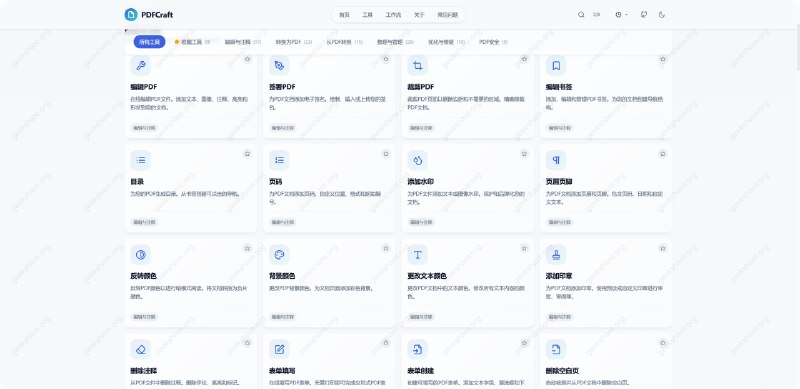The width and height of the screenshot is (800, 389).
Task: Open the 签署PDF tool title
Action: (x=282, y=87)
